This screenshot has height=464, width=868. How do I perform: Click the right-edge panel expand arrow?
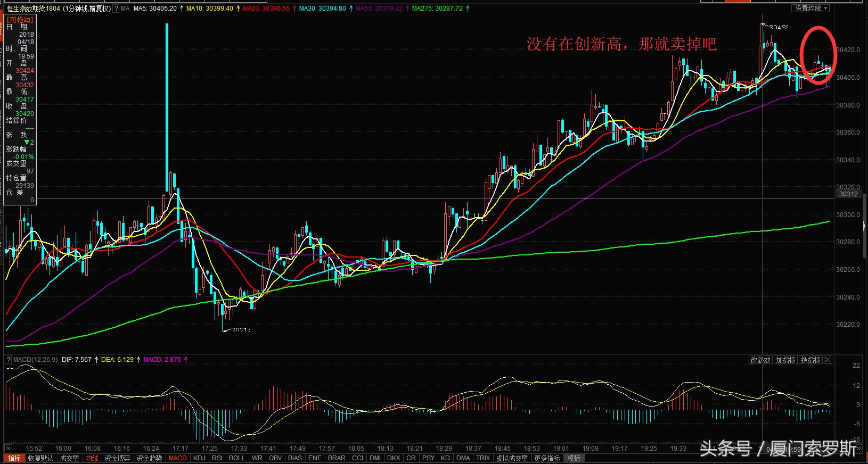(864, 226)
